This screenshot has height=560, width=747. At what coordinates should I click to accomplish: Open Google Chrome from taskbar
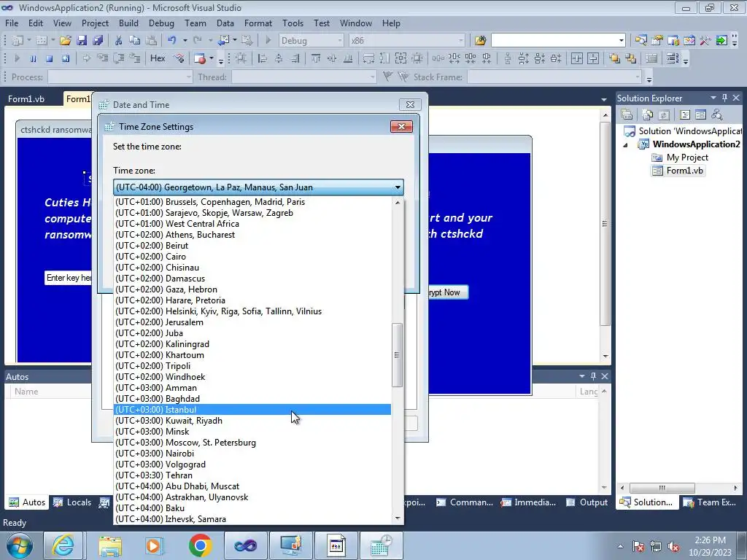coord(200,545)
